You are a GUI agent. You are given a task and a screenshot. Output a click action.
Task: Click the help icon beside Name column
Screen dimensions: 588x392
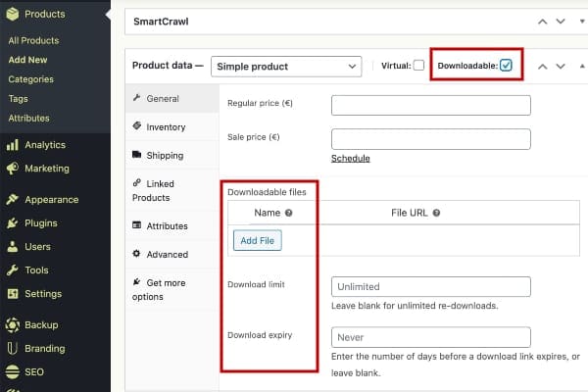[288, 213]
